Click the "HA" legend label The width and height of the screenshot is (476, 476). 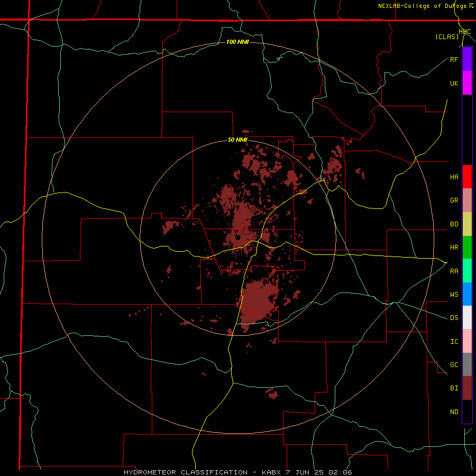click(x=454, y=177)
